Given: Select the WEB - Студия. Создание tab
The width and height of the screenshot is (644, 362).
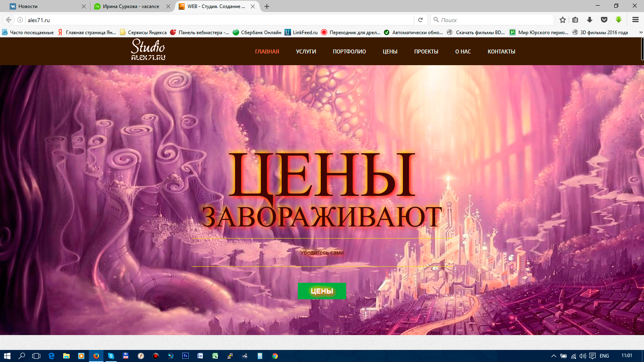Looking at the screenshot, I should click(216, 6).
